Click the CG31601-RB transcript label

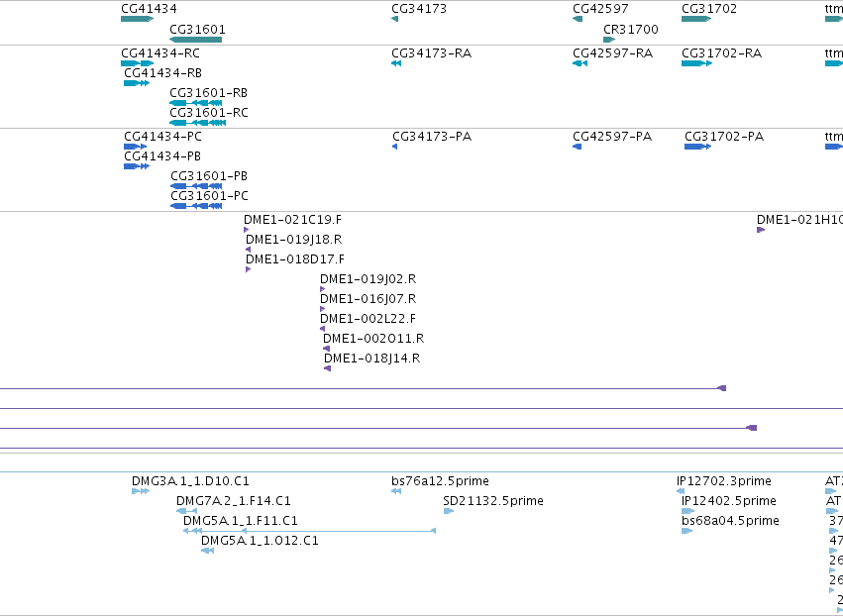tap(209, 93)
